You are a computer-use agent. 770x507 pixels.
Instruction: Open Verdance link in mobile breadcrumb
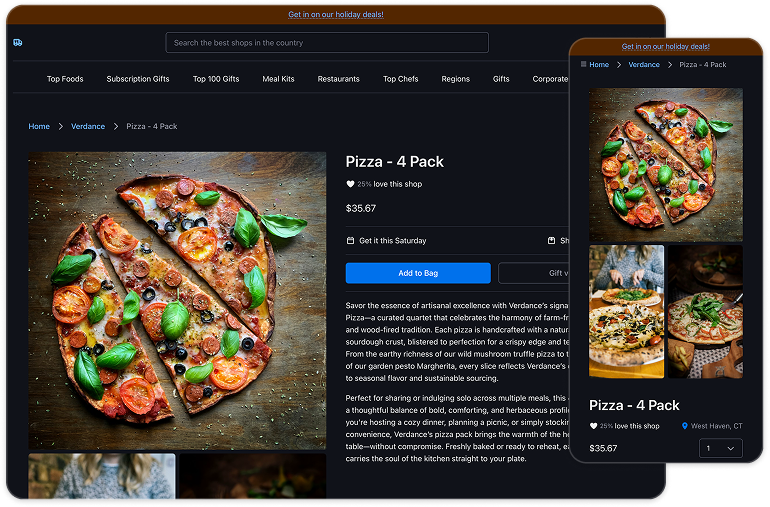644,64
